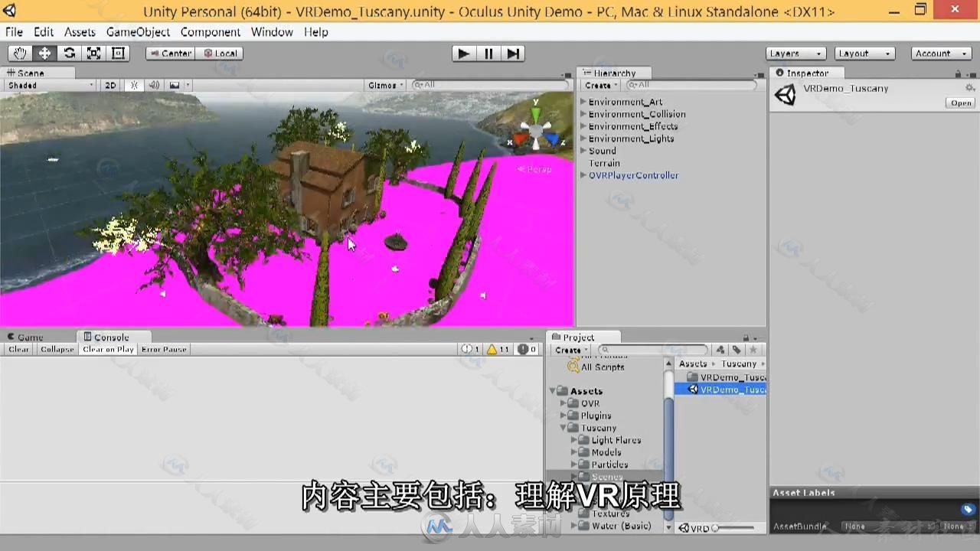Expand Environment_Effects in Hierarchy

[x=583, y=126]
